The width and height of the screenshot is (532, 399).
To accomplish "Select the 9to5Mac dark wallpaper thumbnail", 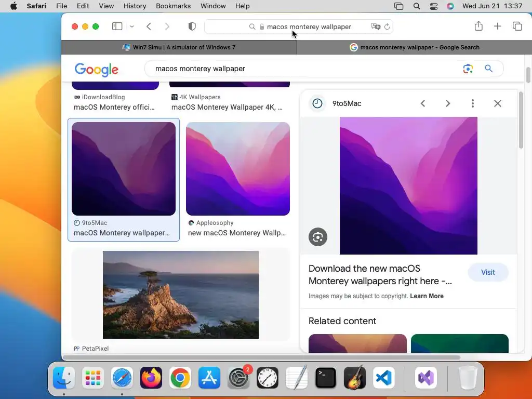I will (x=124, y=169).
